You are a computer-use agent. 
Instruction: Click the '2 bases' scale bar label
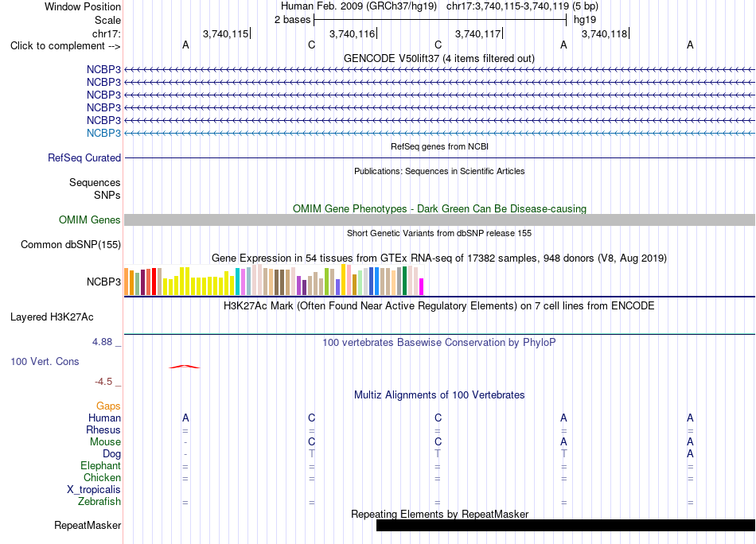pos(293,20)
